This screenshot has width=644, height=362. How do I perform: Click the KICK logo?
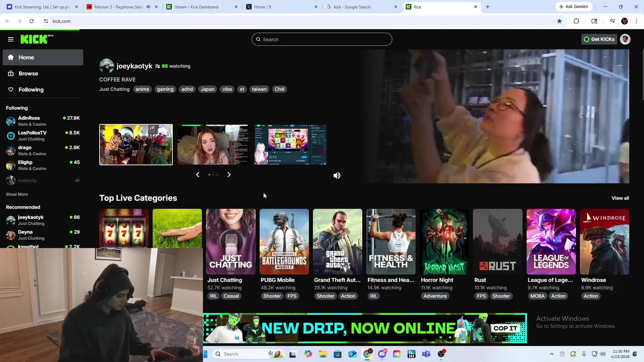tap(37, 39)
